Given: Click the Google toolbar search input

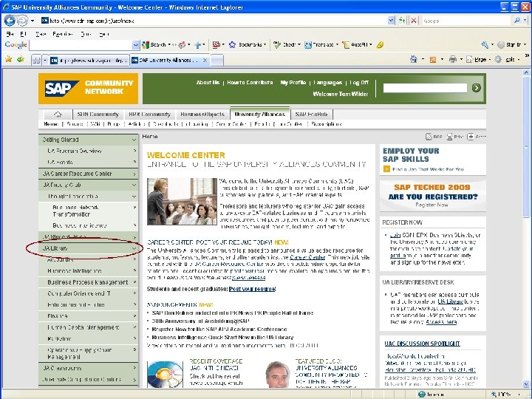Looking at the screenshot, I should (x=81, y=45).
